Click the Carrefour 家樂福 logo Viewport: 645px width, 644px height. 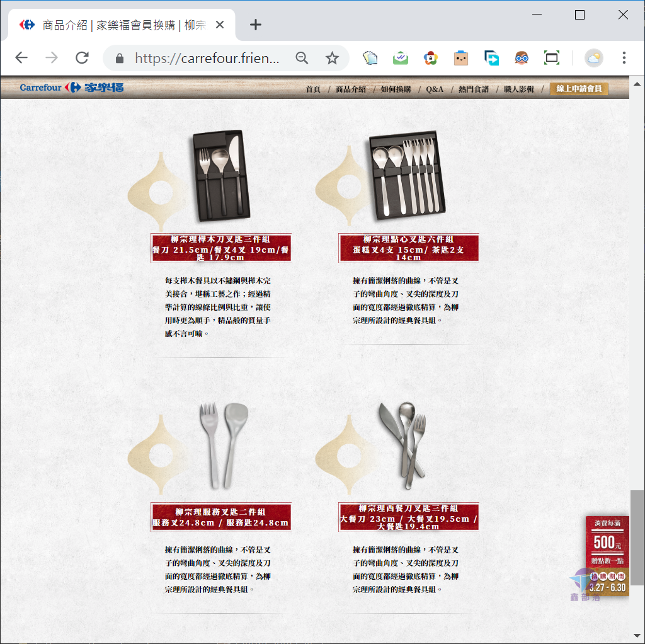(x=72, y=87)
